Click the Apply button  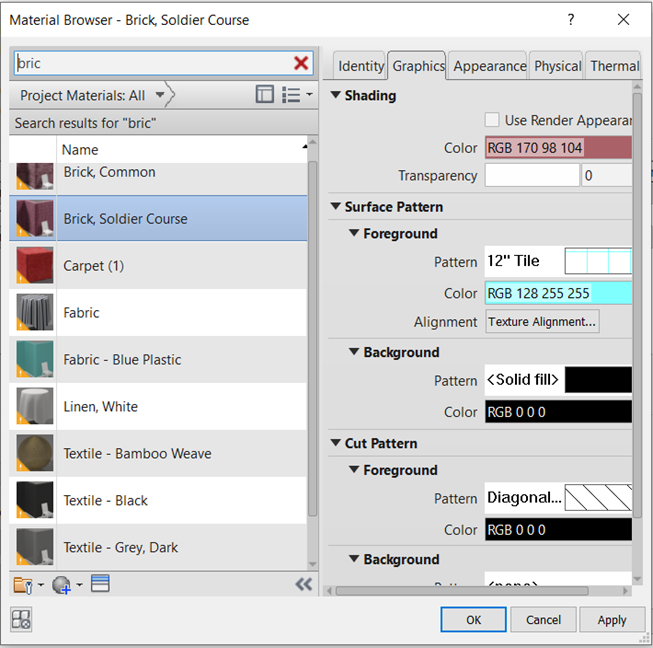coord(612,619)
